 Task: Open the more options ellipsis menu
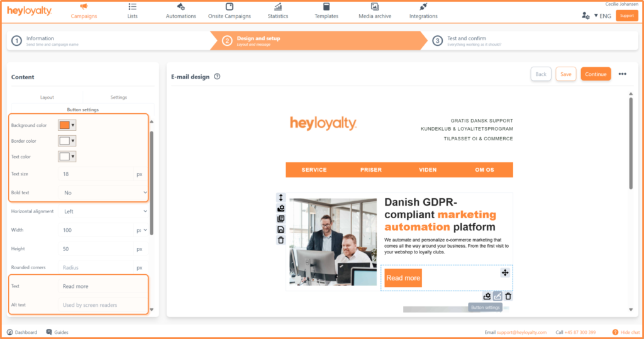pyautogui.click(x=622, y=74)
